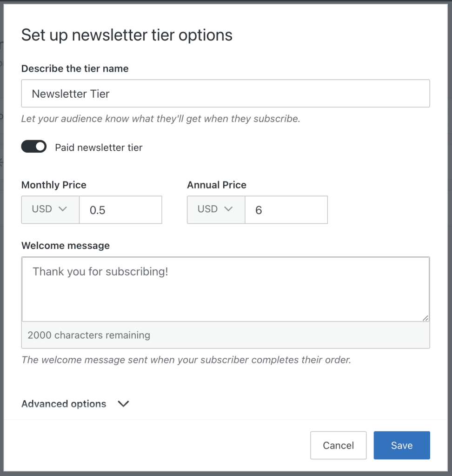
Task: Click the chevron icon beside Advanced options
Action: pos(123,404)
